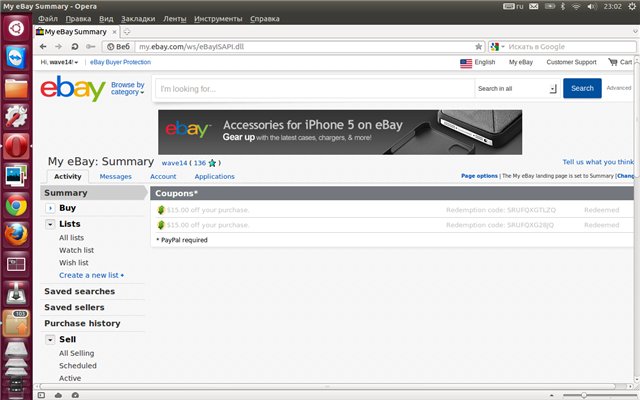The height and width of the screenshot is (400, 640).
Task: Collapse the Sell section
Action: coord(50,340)
